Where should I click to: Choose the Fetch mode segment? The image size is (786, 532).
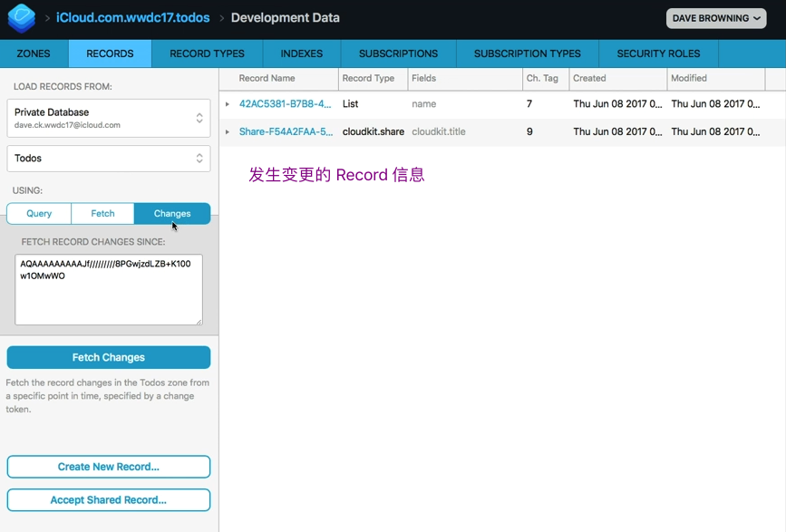102,213
